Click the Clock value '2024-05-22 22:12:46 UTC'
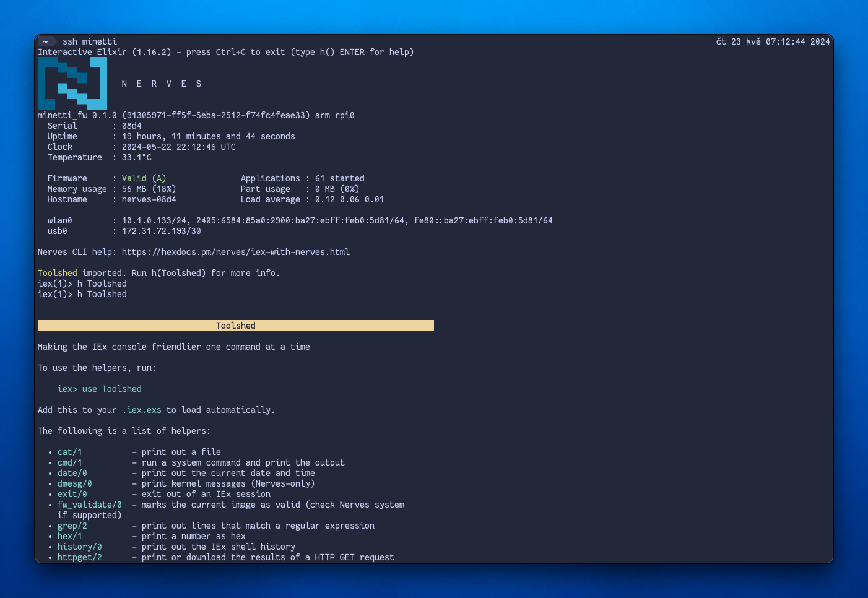 click(x=179, y=147)
